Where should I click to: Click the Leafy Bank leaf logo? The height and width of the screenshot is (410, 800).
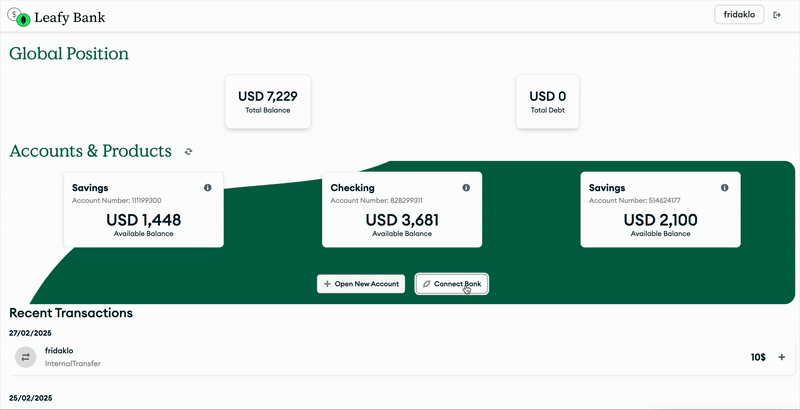(x=23, y=18)
